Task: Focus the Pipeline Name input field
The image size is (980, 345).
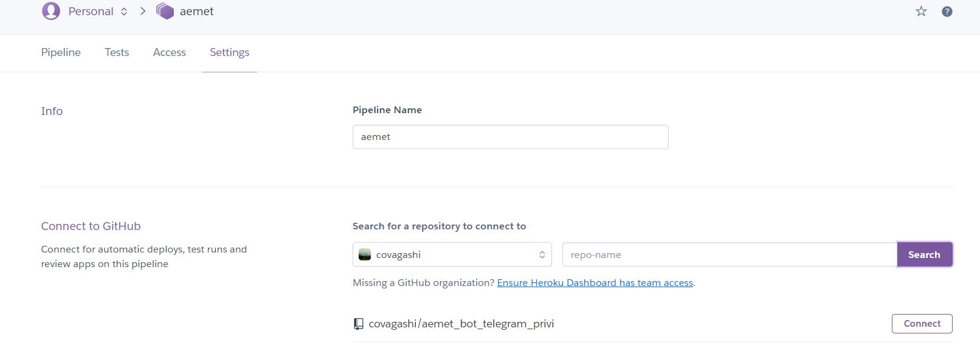Action: click(510, 137)
